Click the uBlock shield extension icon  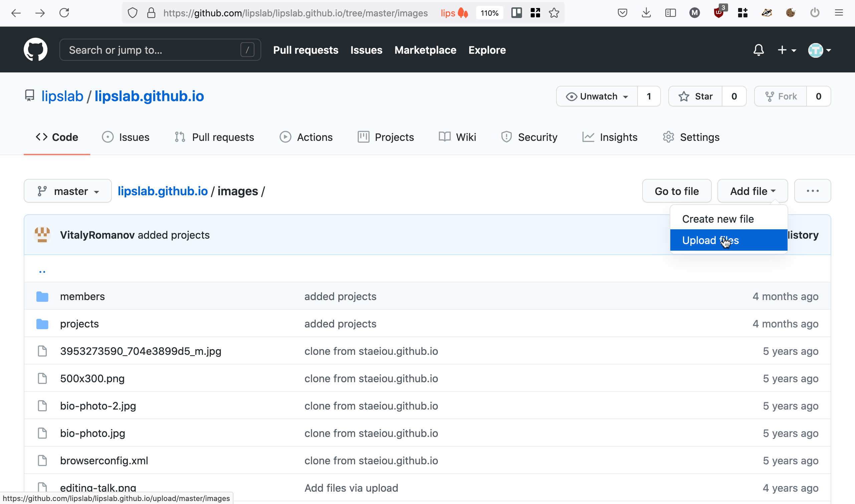719,13
